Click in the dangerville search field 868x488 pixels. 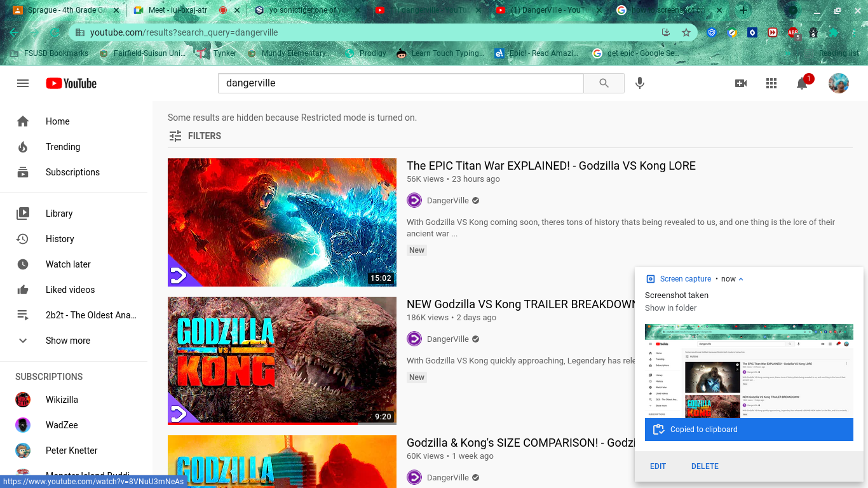pyautogui.click(x=400, y=83)
